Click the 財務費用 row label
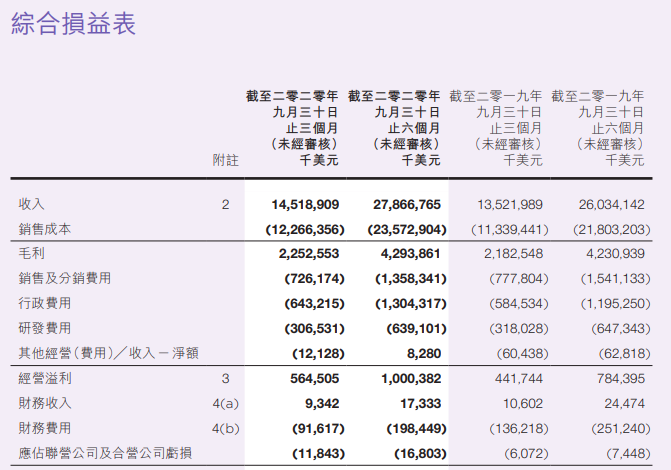The height and width of the screenshot is (470, 671). click(x=45, y=428)
